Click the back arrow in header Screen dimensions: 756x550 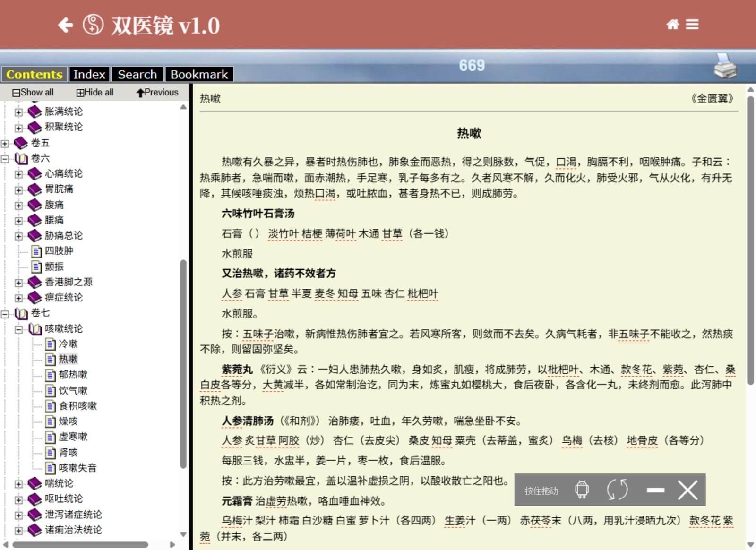(x=66, y=25)
